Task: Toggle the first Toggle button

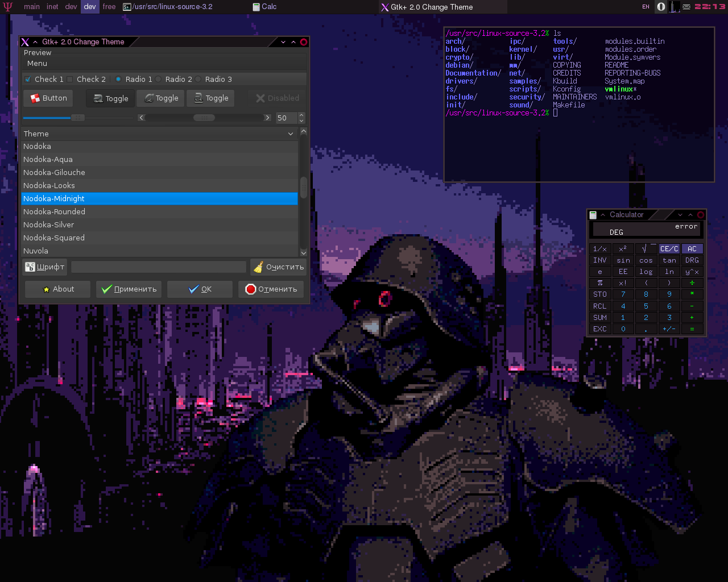Action: click(x=111, y=98)
